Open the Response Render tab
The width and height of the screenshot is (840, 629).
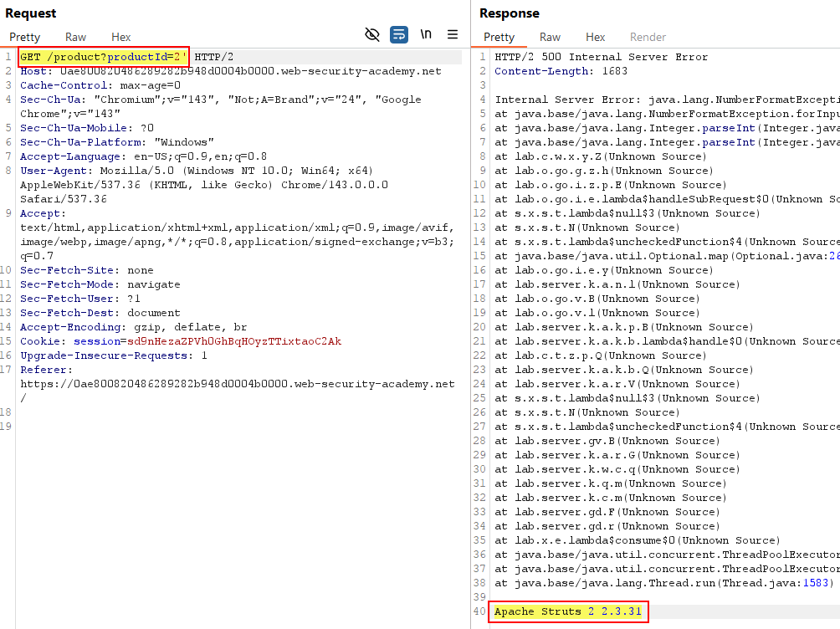click(648, 37)
